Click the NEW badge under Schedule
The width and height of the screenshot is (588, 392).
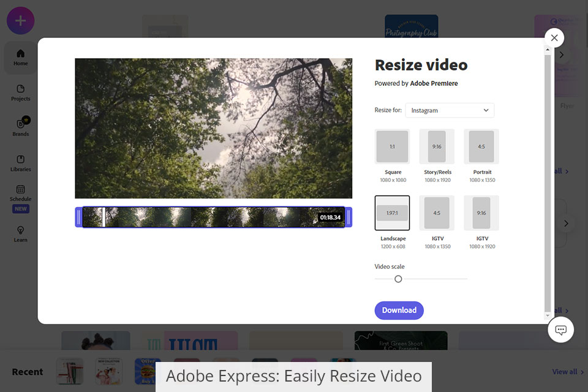[x=21, y=209]
